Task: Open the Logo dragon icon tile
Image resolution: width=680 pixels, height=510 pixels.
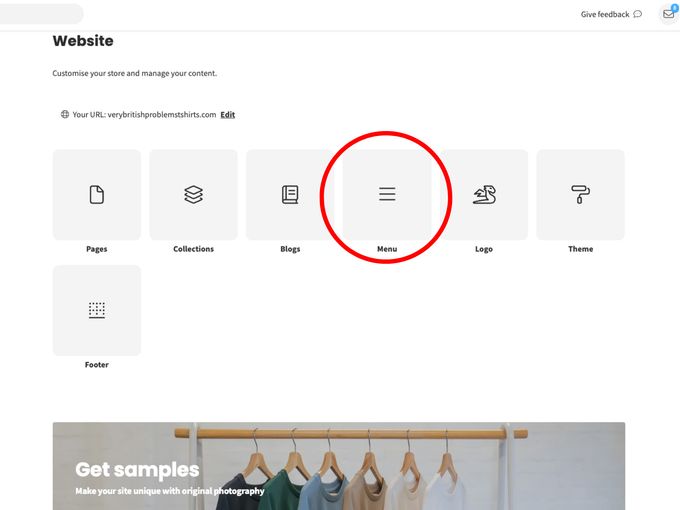Action: [x=484, y=195]
